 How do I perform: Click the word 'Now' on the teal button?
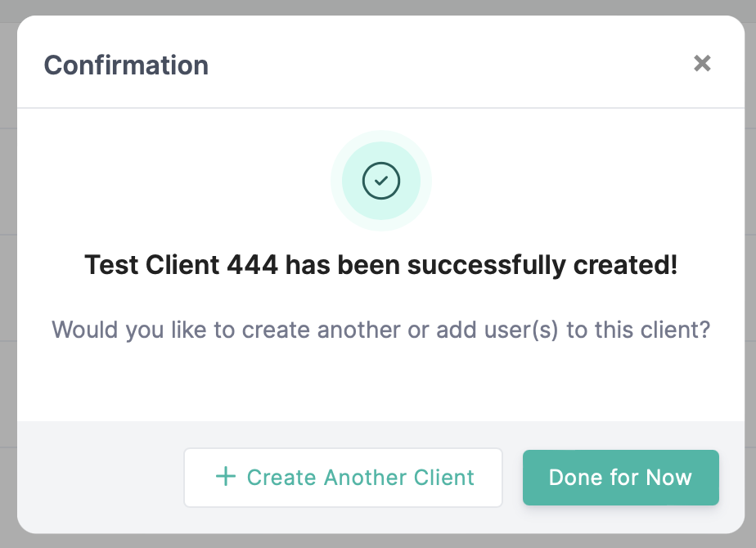point(668,477)
